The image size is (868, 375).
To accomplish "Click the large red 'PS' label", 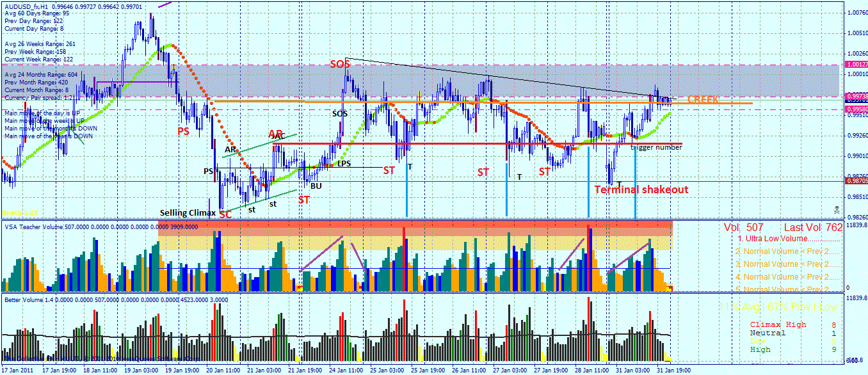I will (x=183, y=131).
